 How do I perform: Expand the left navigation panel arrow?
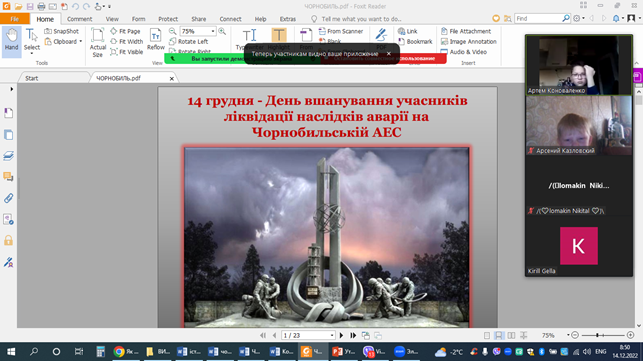click(x=11, y=89)
